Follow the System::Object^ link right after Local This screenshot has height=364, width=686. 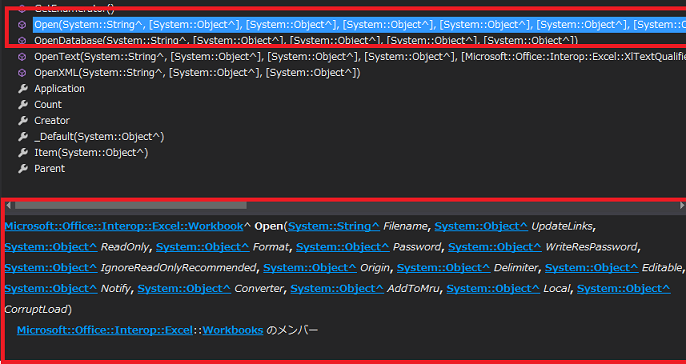(624, 288)
